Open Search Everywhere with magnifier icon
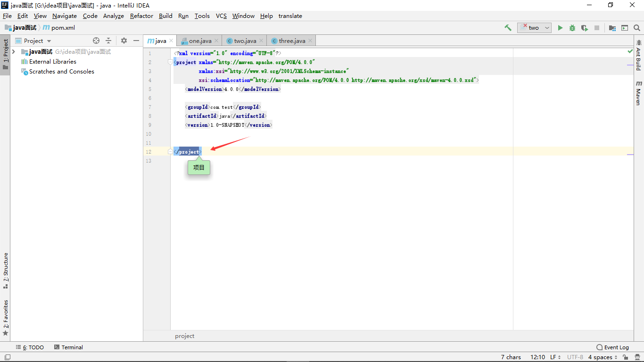 (x=637, y=28)
